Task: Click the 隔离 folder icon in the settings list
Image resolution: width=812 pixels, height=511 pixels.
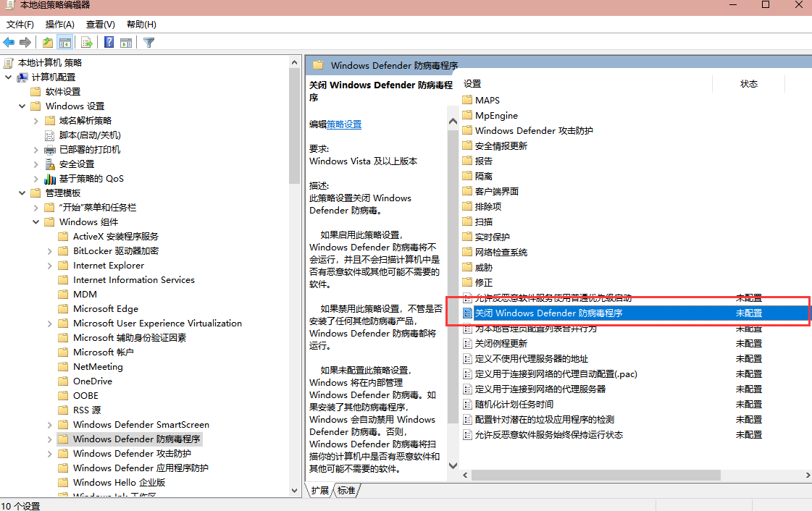Action: (x=467, y=176)
